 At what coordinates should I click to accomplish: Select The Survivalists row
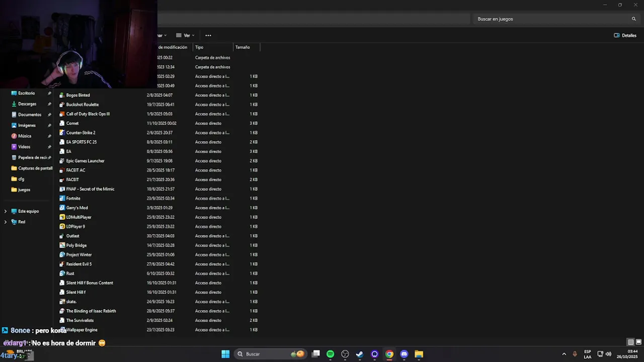(158, 320)
